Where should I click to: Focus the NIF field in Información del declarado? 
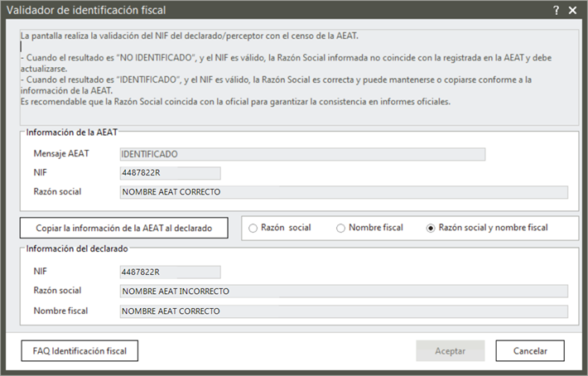(170, 272)
